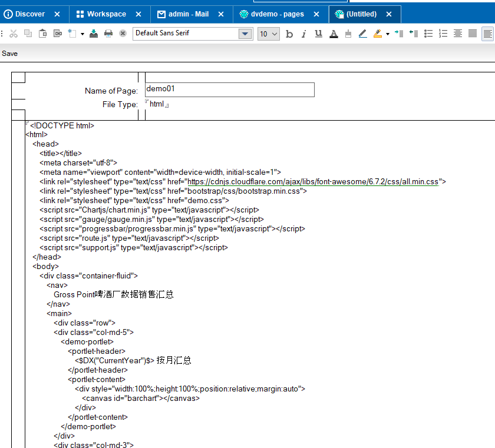Open the Default Sans Serif font dropdown
The image size is (495, 448).
coord(245,34)
